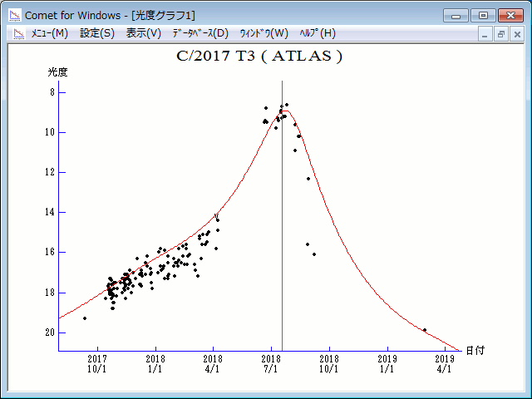Viewport: 532px width, 399px height.
Task: Minimize the Comet for Windows main window
Action: (x=456, y=14)
